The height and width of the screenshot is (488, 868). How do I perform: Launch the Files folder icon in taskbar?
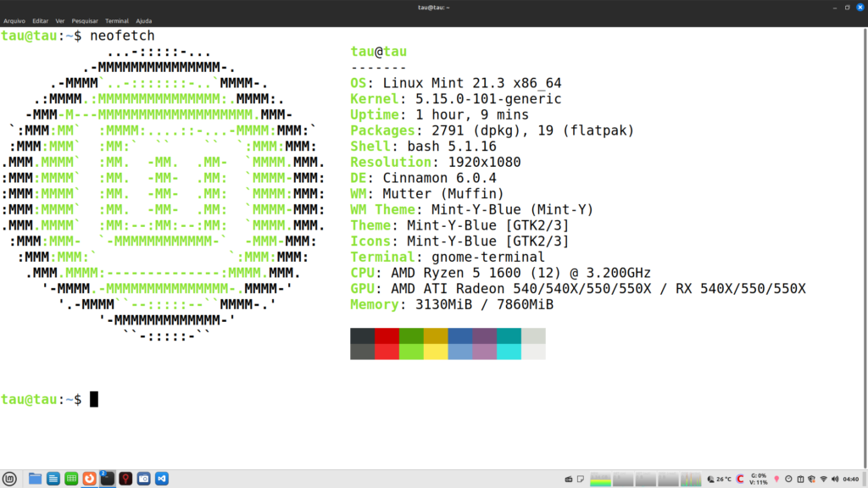tap(35, 479)
